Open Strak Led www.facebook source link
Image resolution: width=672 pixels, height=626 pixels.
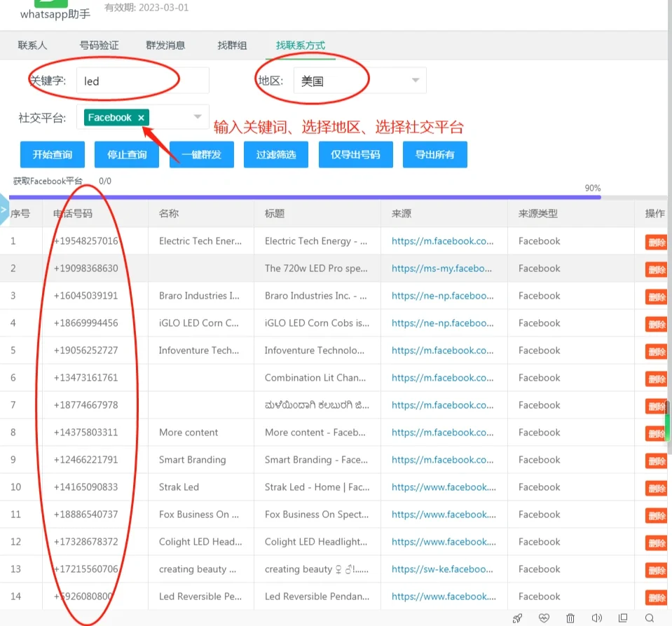coord(444,487)
